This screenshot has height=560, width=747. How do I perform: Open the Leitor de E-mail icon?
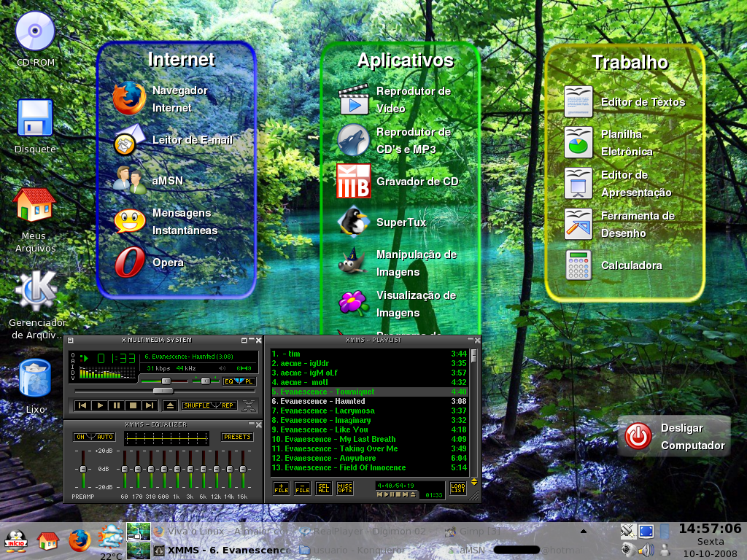tap(129, 139)
